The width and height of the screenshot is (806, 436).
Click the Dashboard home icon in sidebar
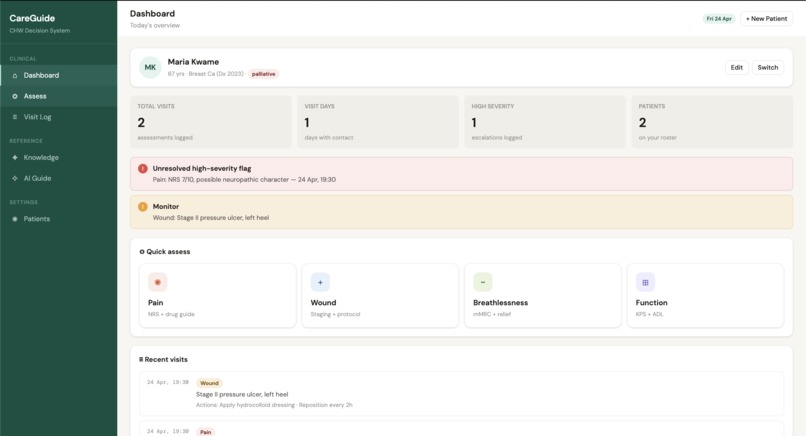coord(14,76)
